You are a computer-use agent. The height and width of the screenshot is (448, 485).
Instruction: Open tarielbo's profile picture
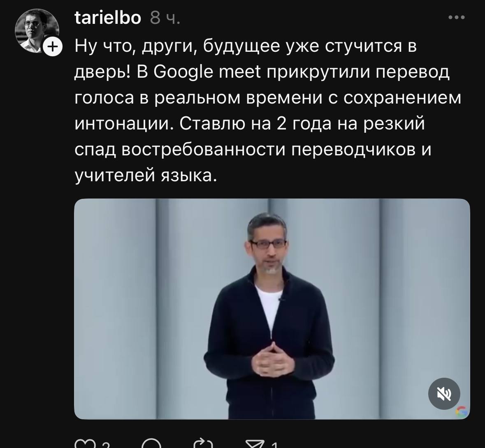point(37,31)
